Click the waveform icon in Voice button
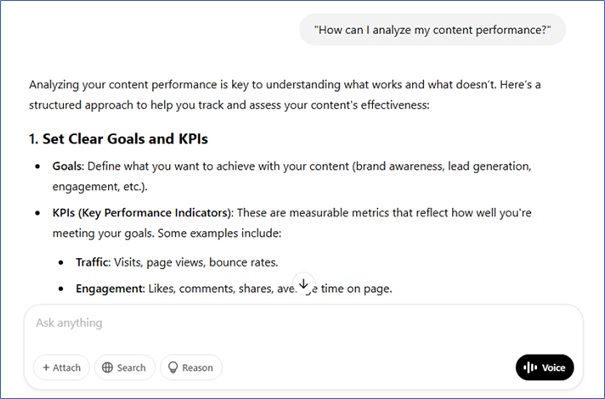 click(531, 367)
